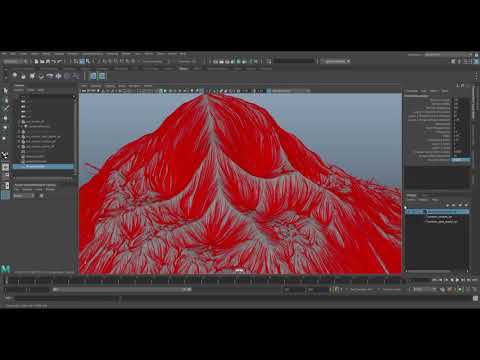This screenshot has width=480, height=360.
Task: Open the dropdown right of the dark status-line field
Action: [336, 61]
